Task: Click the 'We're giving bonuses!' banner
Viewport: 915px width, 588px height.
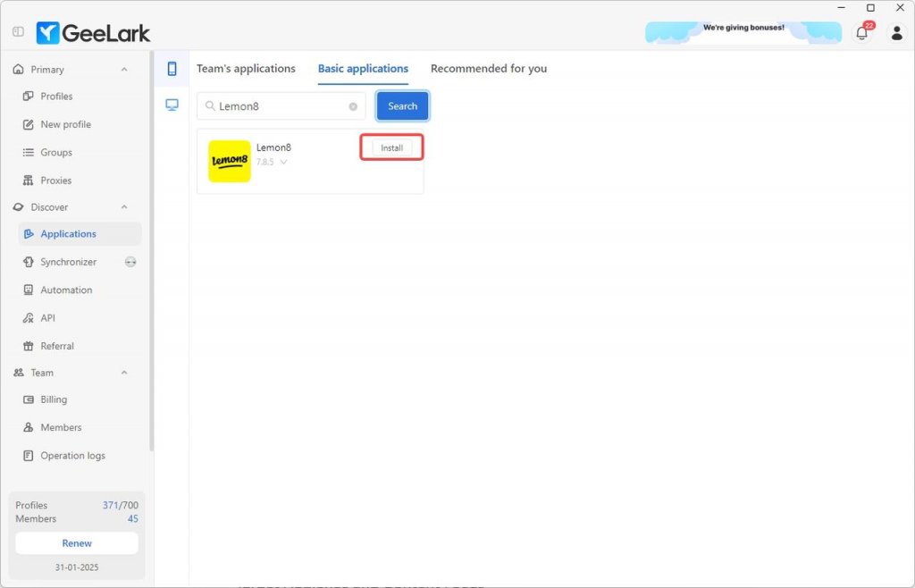Action: [743, 33]
